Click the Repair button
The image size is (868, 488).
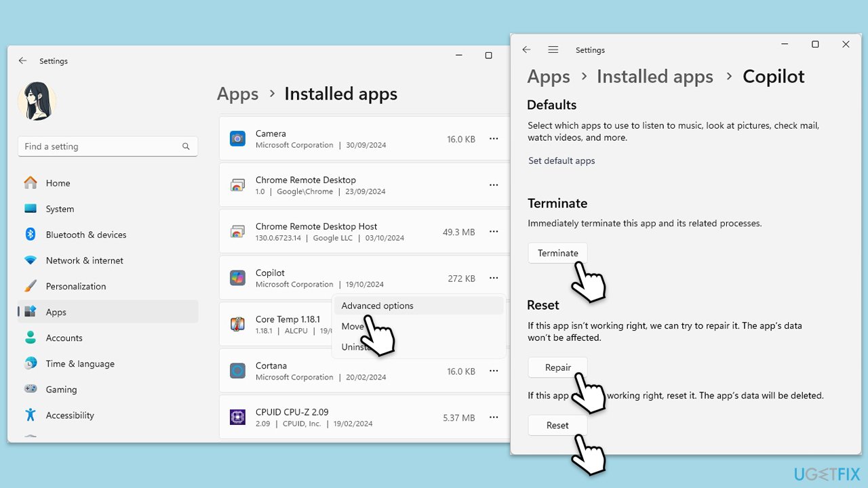pos(557,367)
